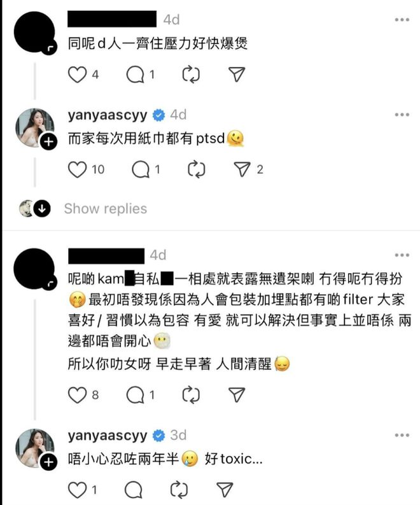Open more options on yanyaascyy's toxic reply

coord(402,436)
